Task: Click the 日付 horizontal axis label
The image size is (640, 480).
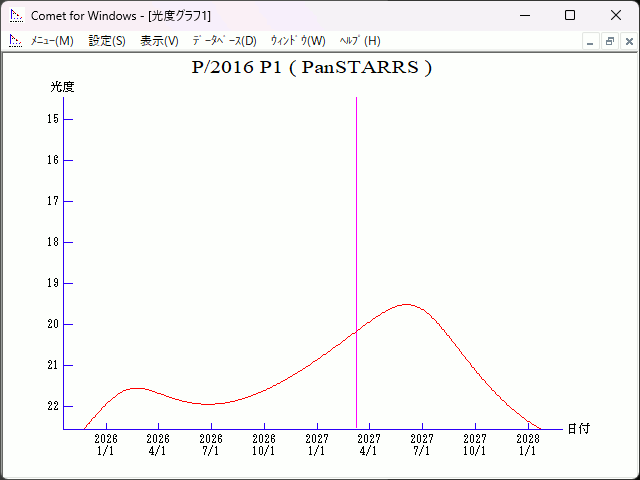Action: click(579, 429)
